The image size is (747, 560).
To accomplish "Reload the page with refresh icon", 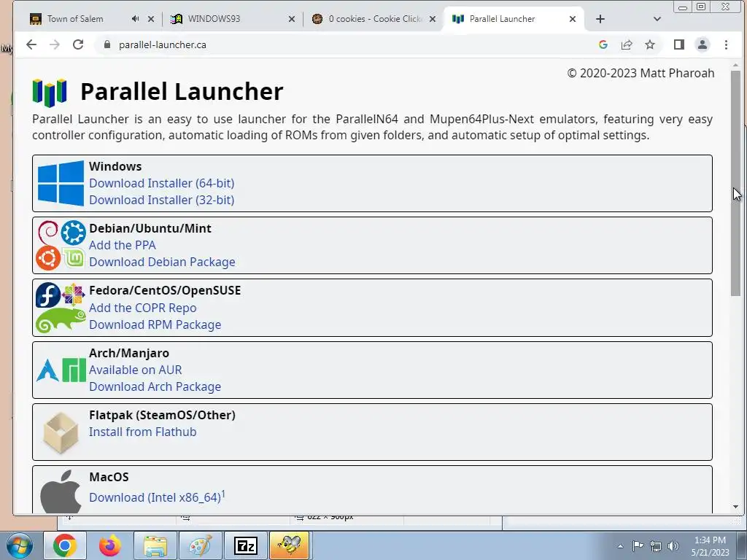I will coord(78,44).
